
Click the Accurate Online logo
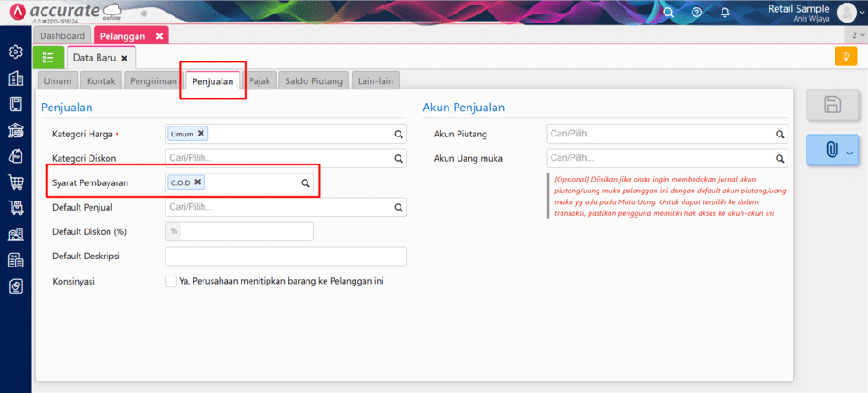point(65,12)
